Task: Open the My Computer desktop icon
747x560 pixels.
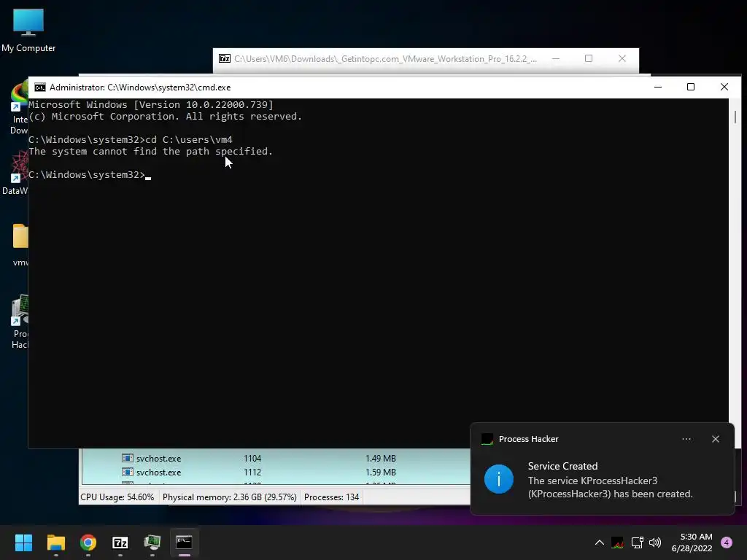Action: point(28,31)
